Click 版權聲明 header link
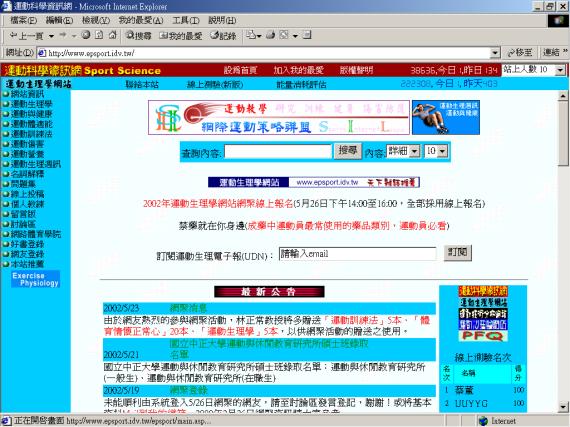This screenshot has height=427, width=570. (356, 70)
